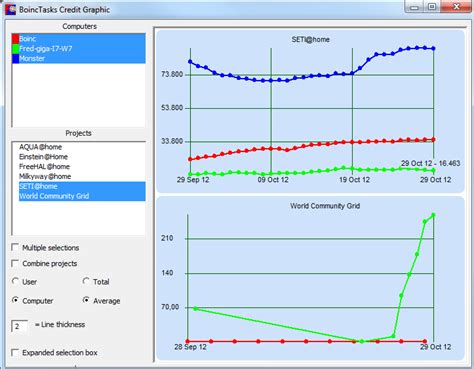Select the Boinc computer entry

[x=79, y=39]
